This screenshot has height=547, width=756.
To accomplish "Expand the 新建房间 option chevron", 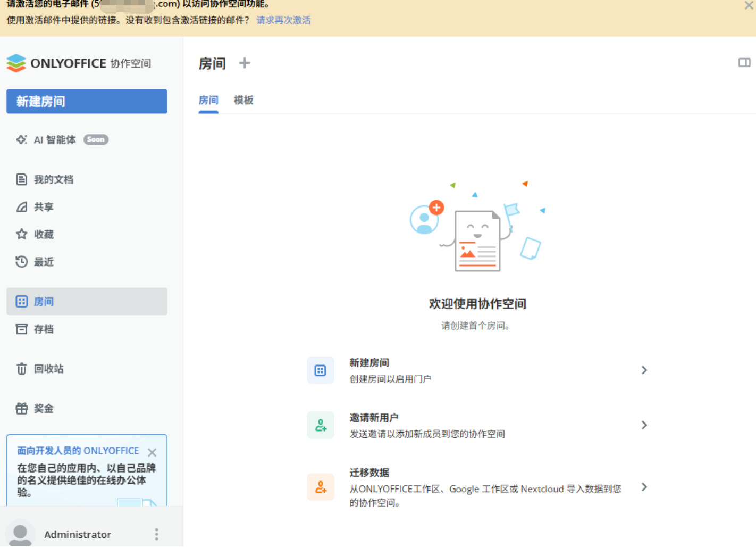I will pos(644,370).
